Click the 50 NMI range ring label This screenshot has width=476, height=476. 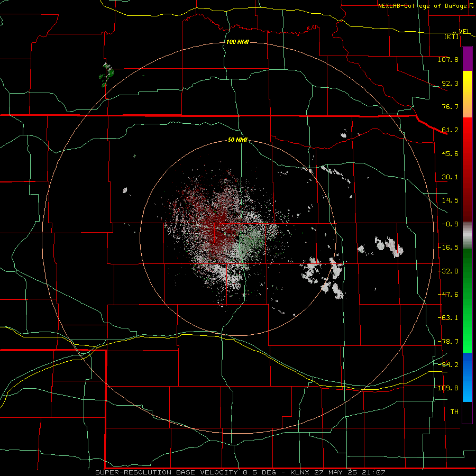tap(237, 140)
